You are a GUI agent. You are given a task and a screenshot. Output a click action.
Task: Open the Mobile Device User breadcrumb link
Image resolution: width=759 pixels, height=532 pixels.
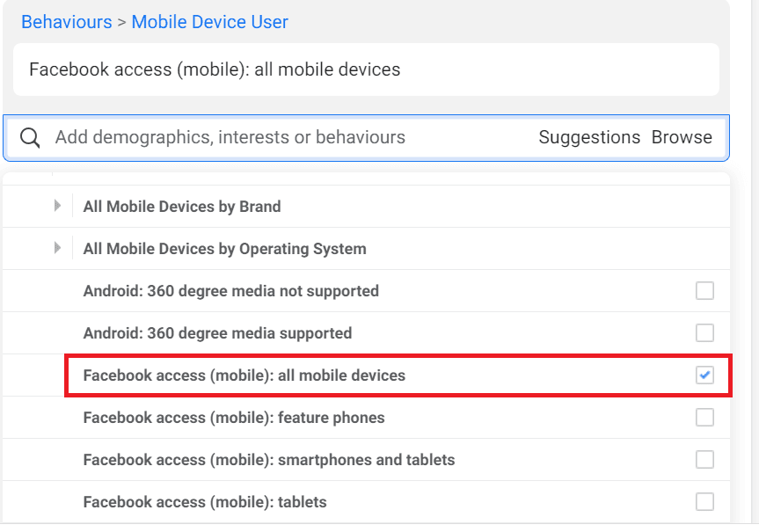(x=209, y=22)
